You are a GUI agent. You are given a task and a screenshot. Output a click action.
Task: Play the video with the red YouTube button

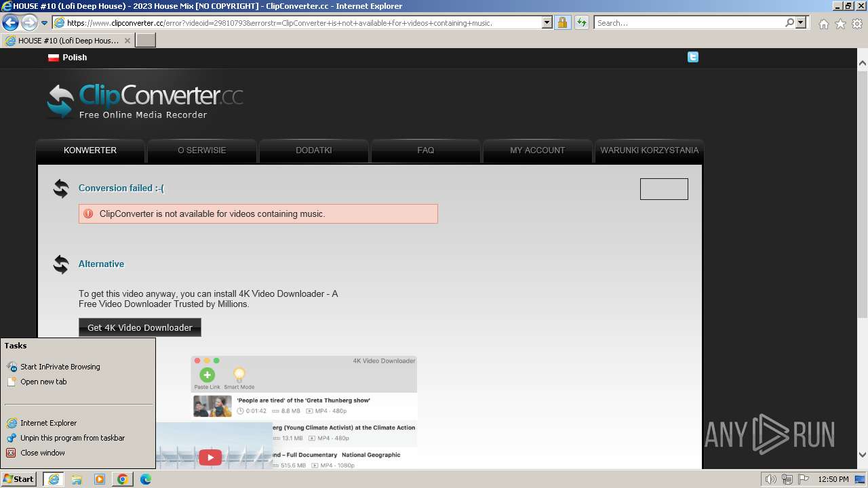[x=210, y=457]
